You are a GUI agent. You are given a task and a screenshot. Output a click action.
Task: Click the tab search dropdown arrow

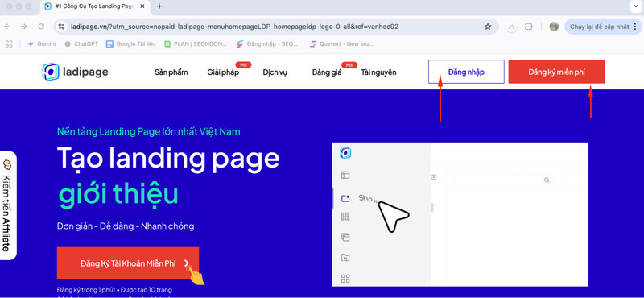coord(636,6)
